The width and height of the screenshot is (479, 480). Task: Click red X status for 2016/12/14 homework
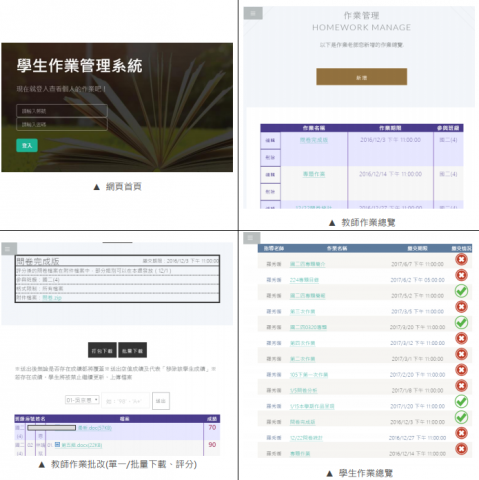[461, 449]
